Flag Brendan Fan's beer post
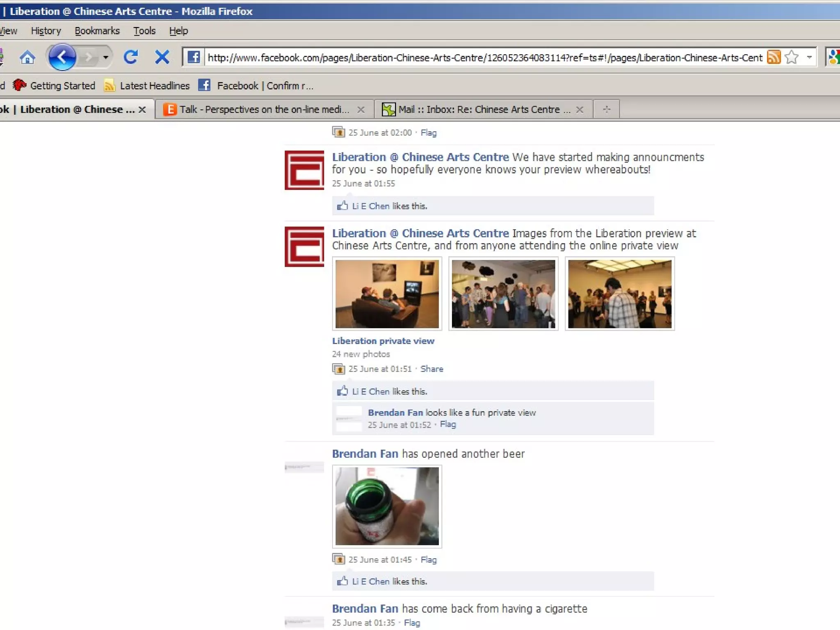 click(x=429, y=559)
